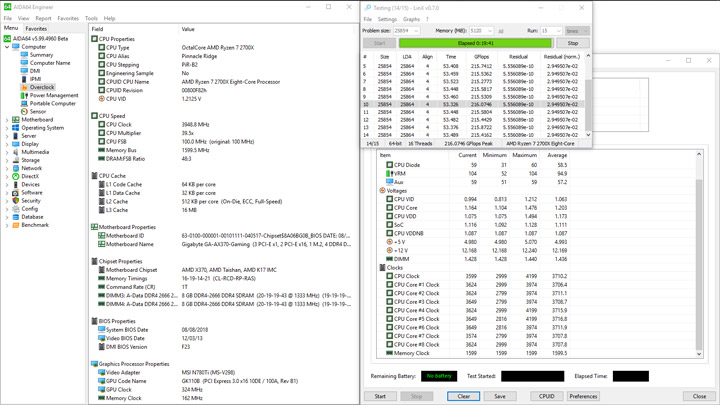Click the GFlops column header in LinX
Screen dimensions: 720x405
point(481,57)
